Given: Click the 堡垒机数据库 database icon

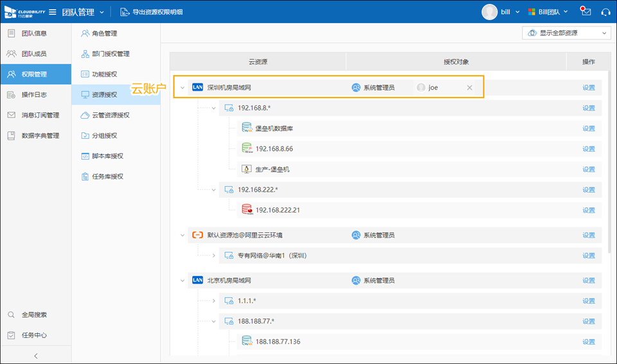Looking at the screenshot, I should 246,128.
